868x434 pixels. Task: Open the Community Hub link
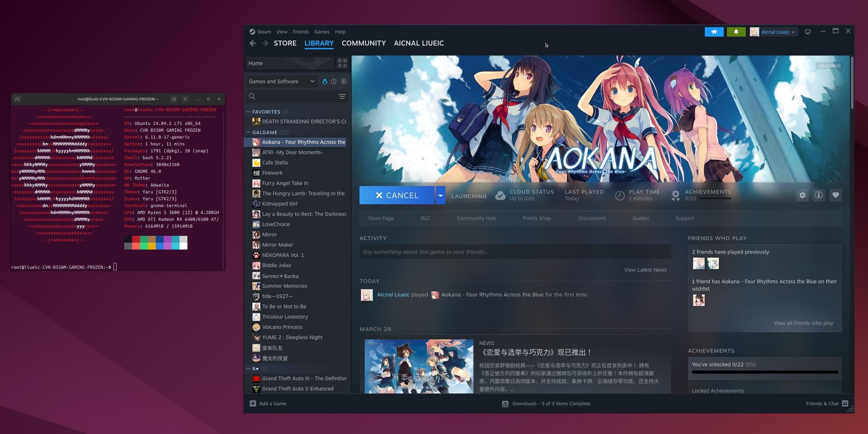coord(476,218)
